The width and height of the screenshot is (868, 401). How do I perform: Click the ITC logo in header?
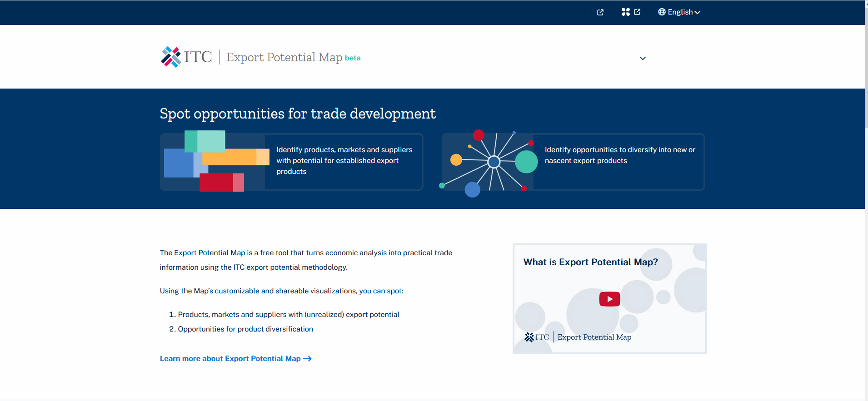tap(186, 57)
